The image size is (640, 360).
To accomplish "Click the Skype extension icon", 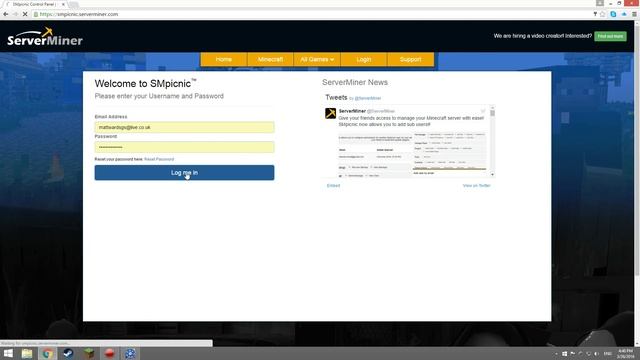I will pyautogui.click(x=613, y=14).
